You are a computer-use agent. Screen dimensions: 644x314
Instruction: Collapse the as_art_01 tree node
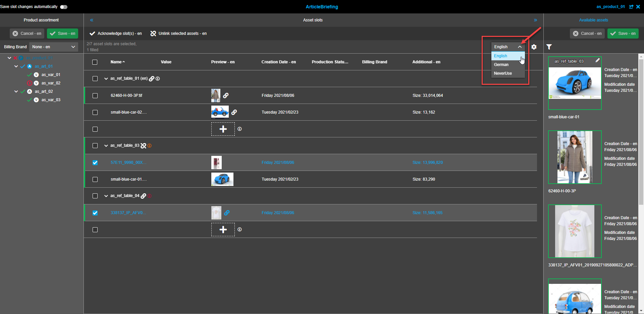coord(16,66)
